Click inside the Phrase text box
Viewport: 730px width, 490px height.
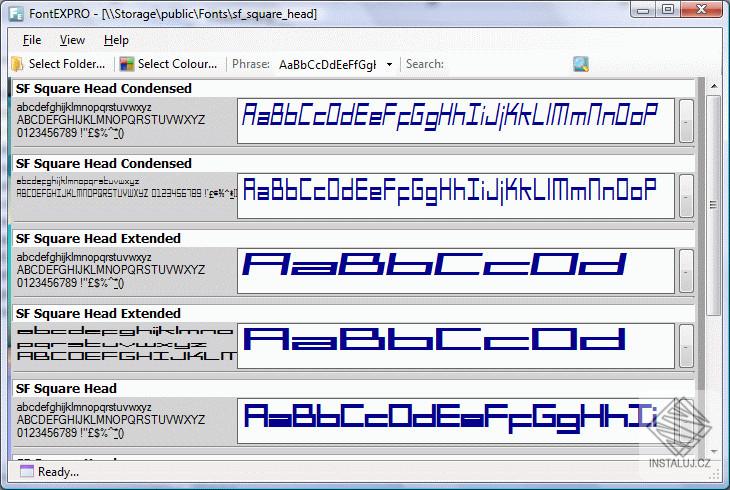click(327, 64)
